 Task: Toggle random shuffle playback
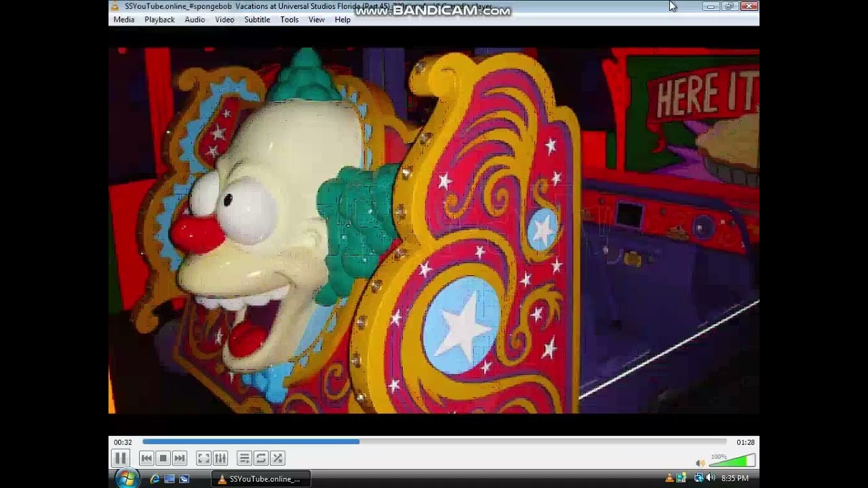tap(277, 459)
